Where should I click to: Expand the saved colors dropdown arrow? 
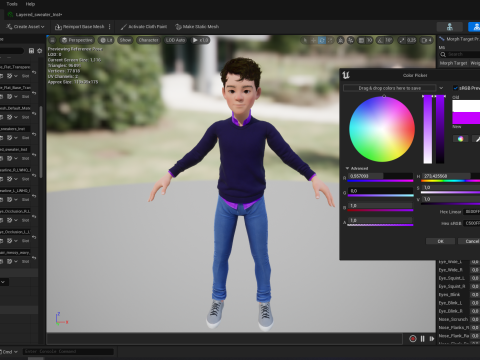click(x=441, y=88)
